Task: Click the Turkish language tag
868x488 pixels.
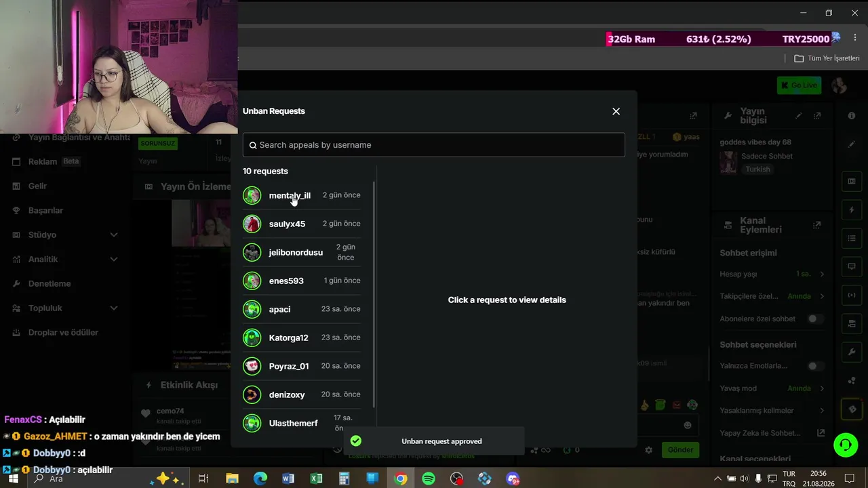Action: pos(758,169)
